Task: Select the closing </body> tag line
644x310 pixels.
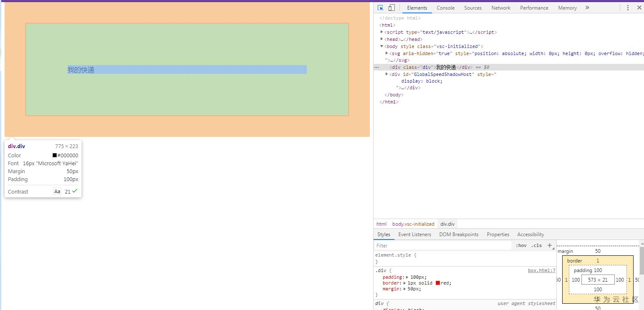Action: pos(394,95)
